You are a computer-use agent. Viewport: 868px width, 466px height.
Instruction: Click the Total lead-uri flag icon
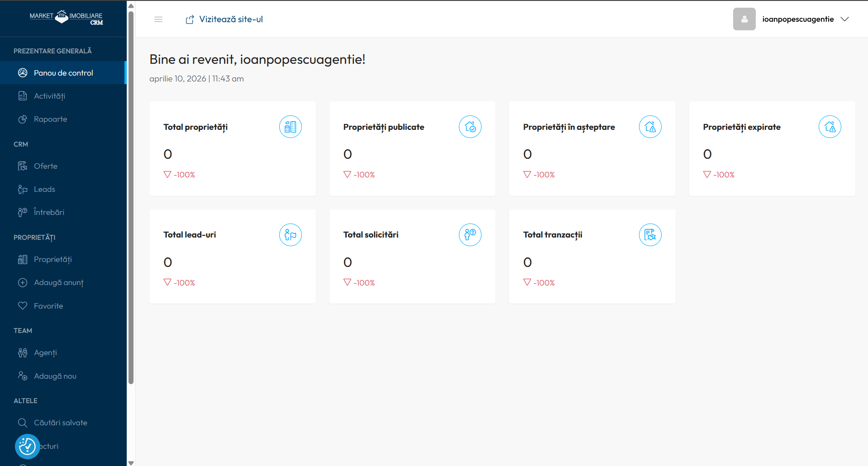tap(290, 235)
